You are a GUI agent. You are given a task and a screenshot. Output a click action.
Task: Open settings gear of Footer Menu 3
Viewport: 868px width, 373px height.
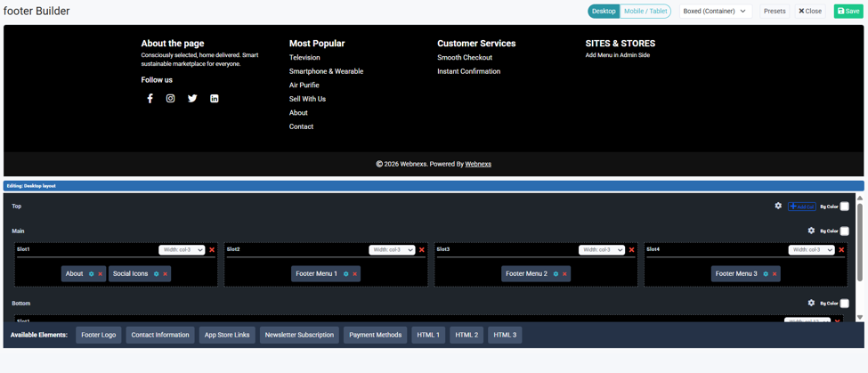click(766, 274)
